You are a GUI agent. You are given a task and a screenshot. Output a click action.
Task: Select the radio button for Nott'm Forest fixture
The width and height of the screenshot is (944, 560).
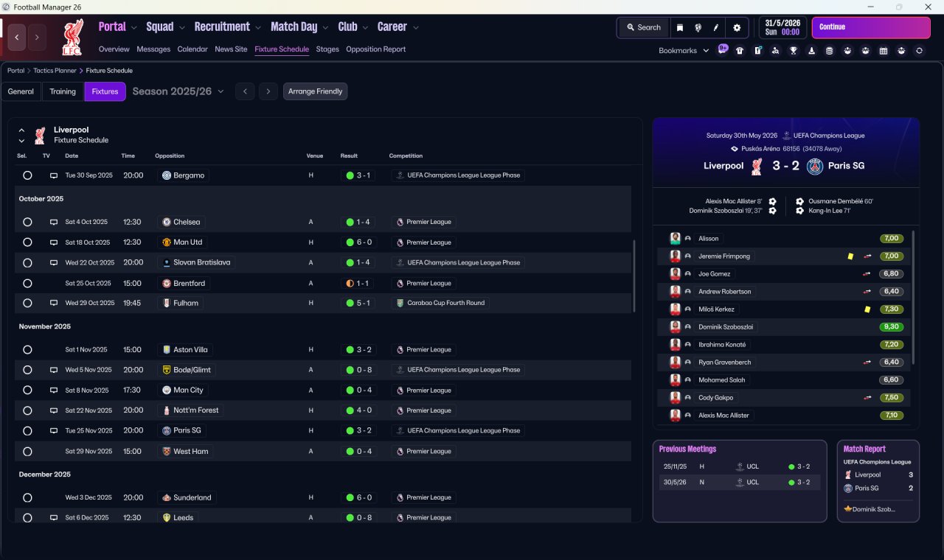[x=27, y=410]
